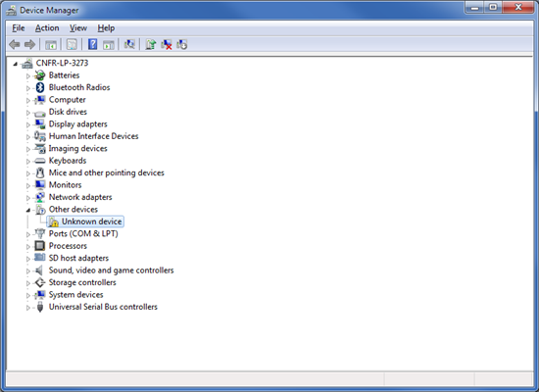Open the File menu
The image size is (539, 392).
(19, 28)
